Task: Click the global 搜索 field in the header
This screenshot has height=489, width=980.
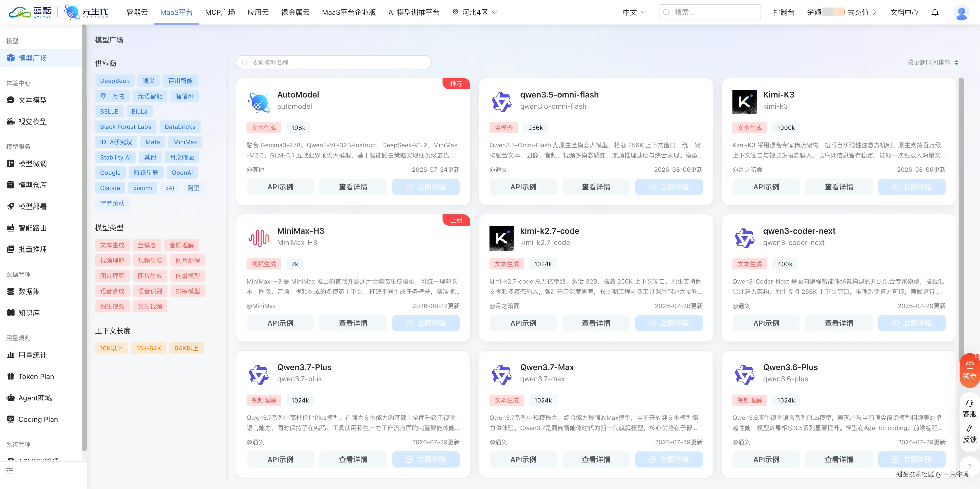Action: coord(710,12)
